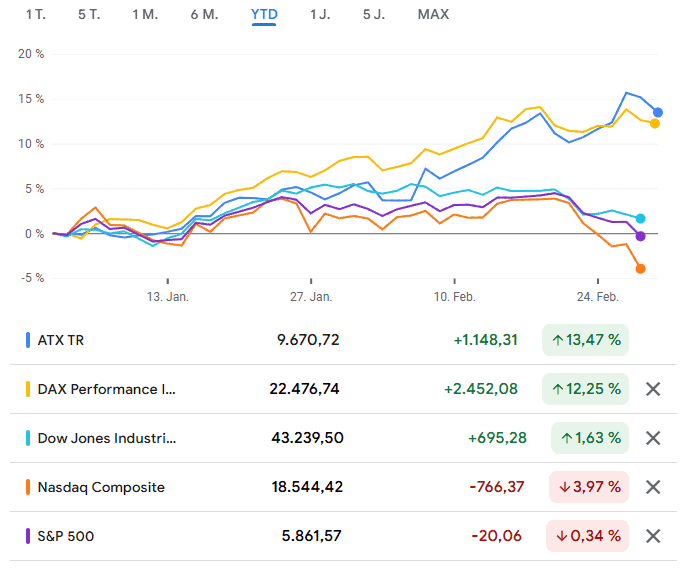Remove Nasdaq Composite from comparison

pyautogui.click(x=653, y=487)
